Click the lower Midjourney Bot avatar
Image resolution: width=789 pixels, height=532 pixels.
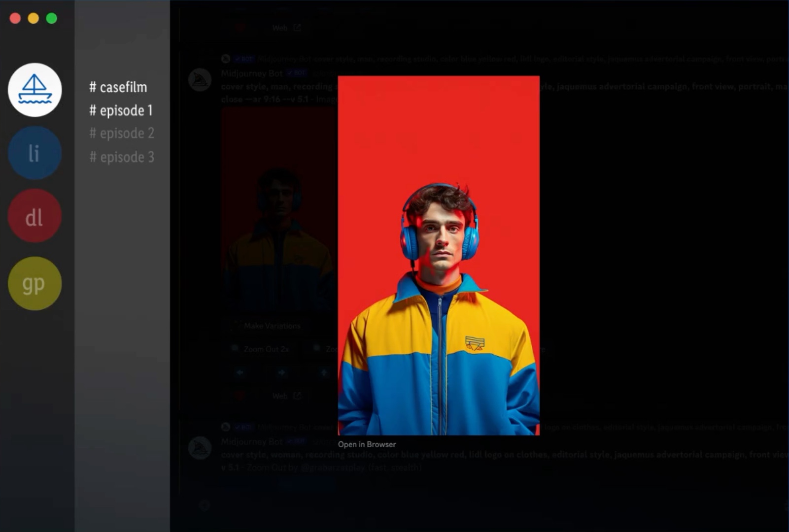pos(200,448)
